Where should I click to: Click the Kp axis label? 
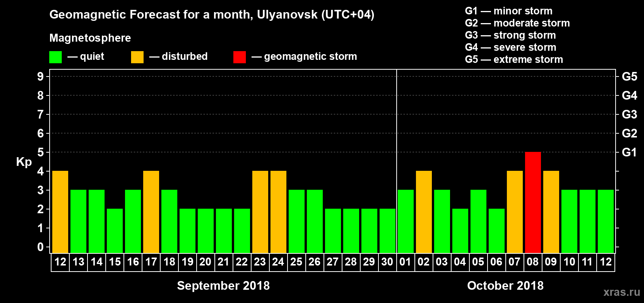(x=24, y=162)
